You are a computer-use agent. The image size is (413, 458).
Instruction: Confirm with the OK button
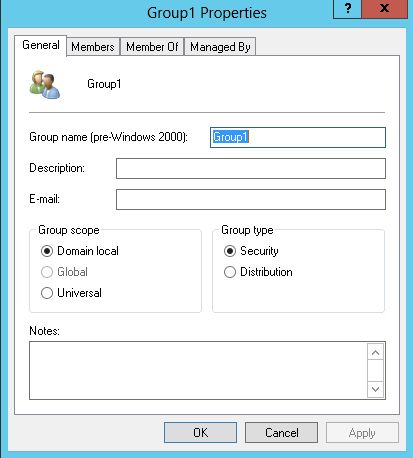pos(200,433)
